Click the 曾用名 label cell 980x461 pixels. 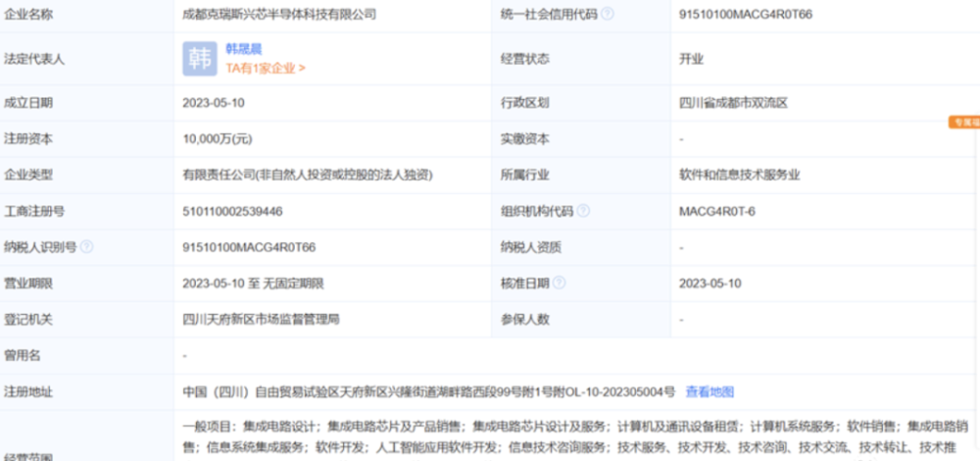coord(87,356)
